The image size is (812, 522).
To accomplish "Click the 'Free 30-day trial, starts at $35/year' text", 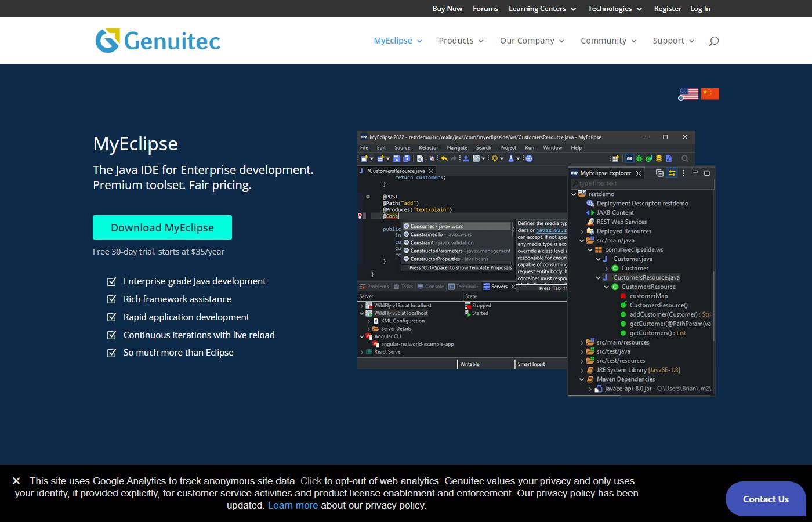I will (158, 252).
